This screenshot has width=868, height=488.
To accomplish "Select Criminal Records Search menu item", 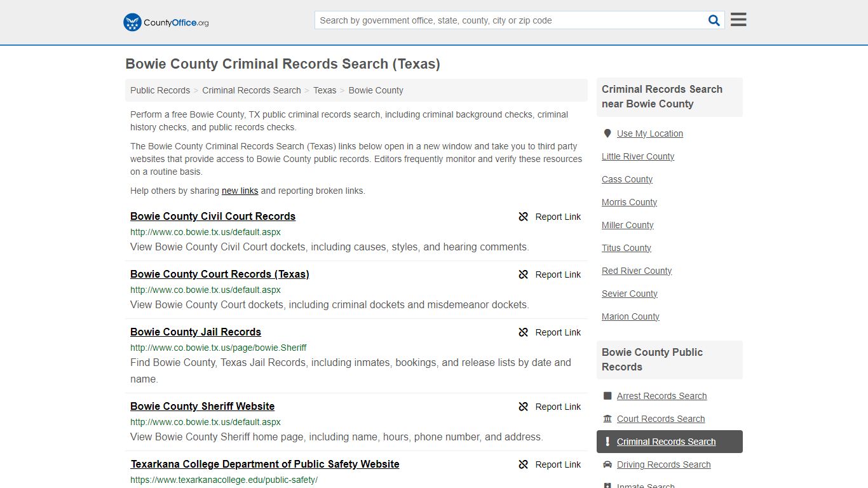I will (670, 442).
